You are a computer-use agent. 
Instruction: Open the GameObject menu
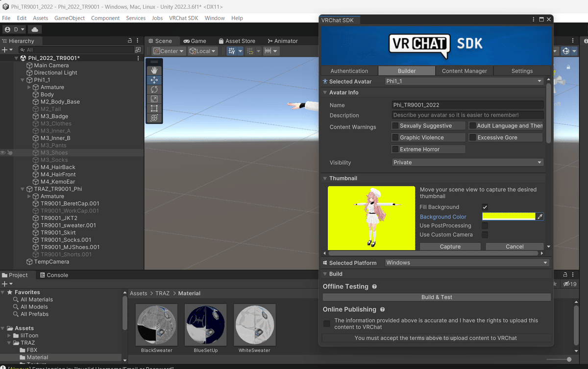[x=70, y=18]
